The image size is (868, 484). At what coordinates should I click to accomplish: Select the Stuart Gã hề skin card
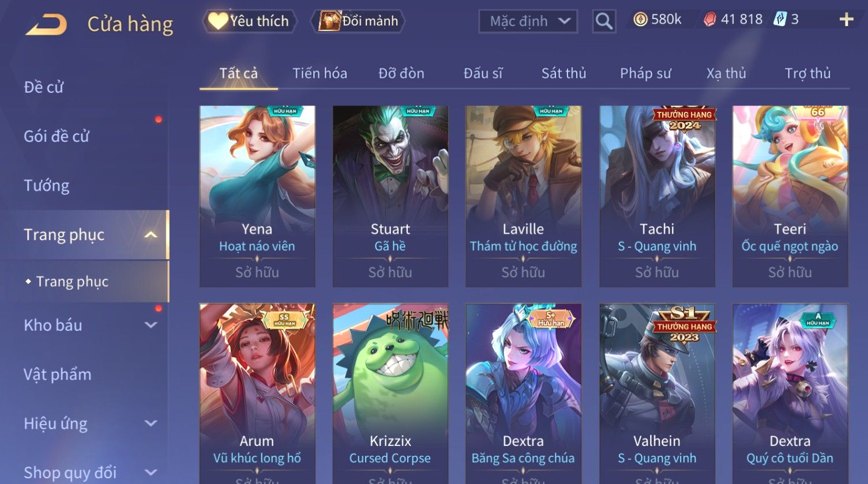pos(390,196)
